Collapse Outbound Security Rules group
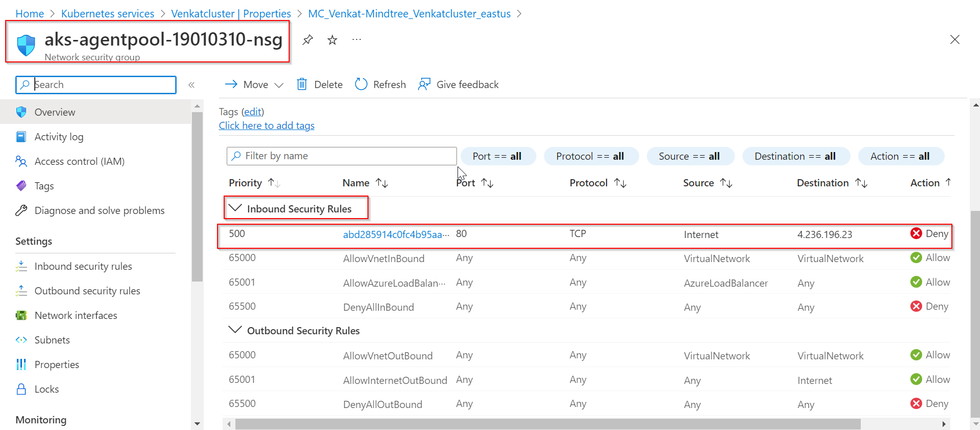Viewport: 980px width, 430px height. [x=235, y=330]
